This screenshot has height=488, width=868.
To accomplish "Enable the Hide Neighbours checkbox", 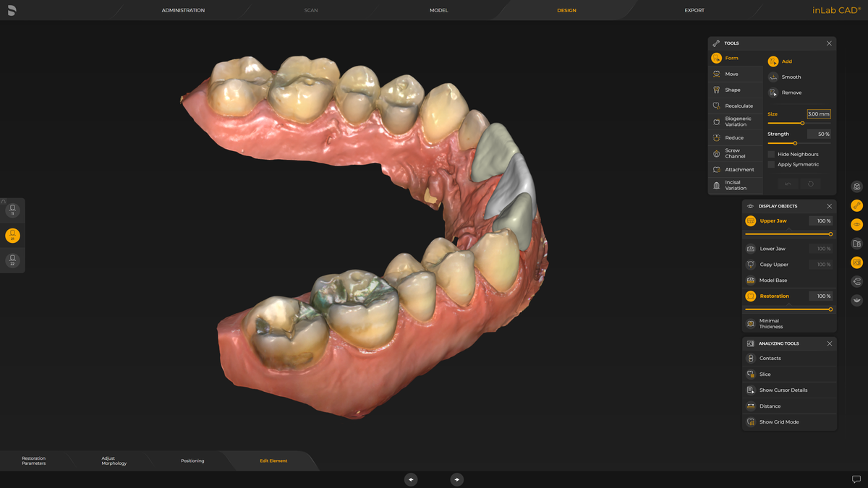I will [771, 154].
